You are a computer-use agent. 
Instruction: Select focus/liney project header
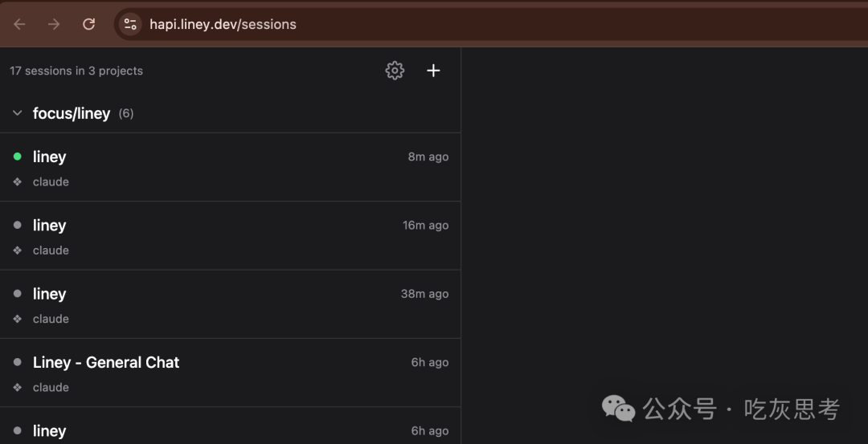tap(231, 113)
